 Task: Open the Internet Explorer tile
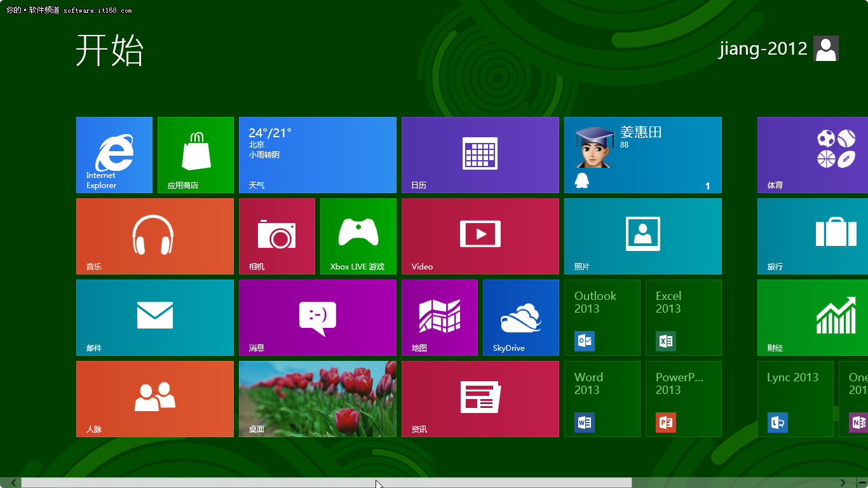(x=114, y=155)
